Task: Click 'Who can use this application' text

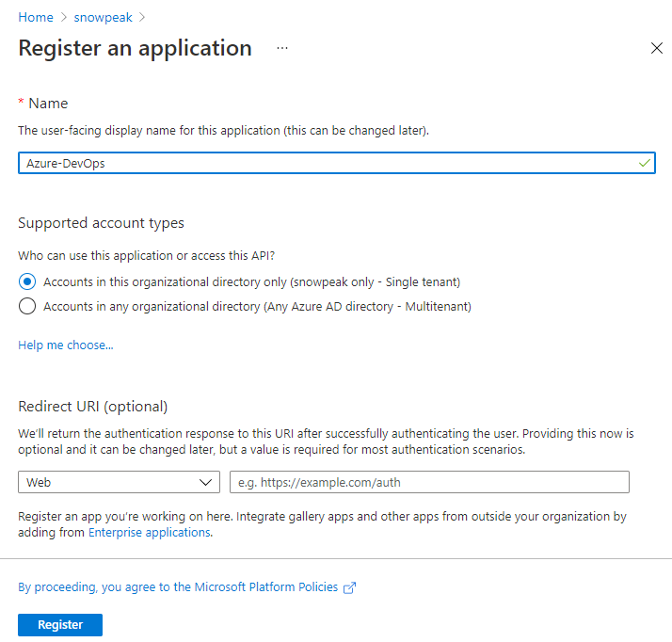Action: 146,255
